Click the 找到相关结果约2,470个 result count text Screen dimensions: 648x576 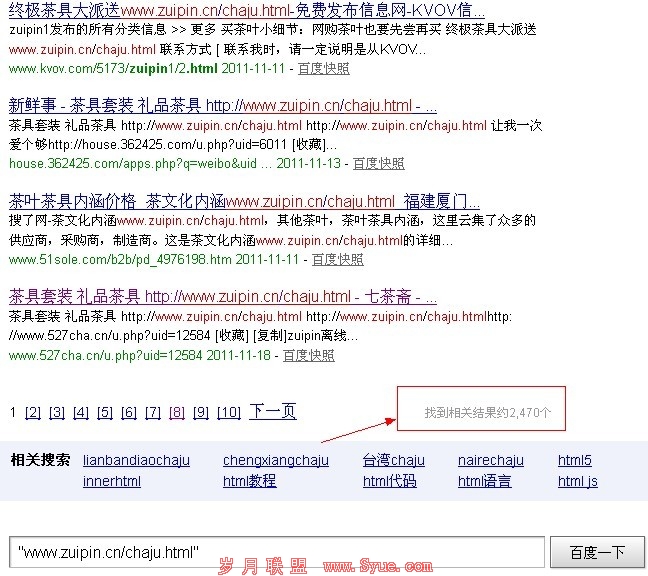point(488,412)
